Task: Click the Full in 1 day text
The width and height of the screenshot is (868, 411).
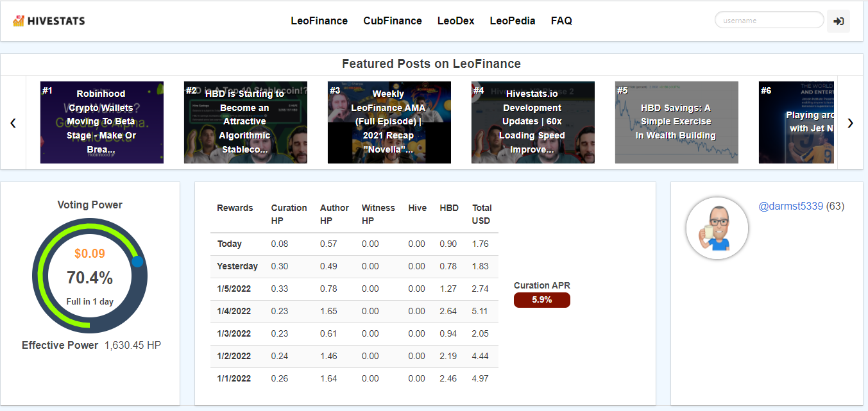Action: coord(90,301)
